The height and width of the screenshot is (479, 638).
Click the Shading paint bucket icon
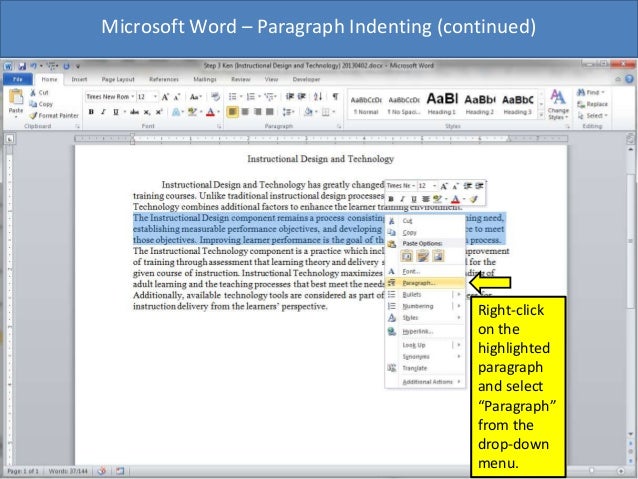pyautogui.click(x=308, y=112)
